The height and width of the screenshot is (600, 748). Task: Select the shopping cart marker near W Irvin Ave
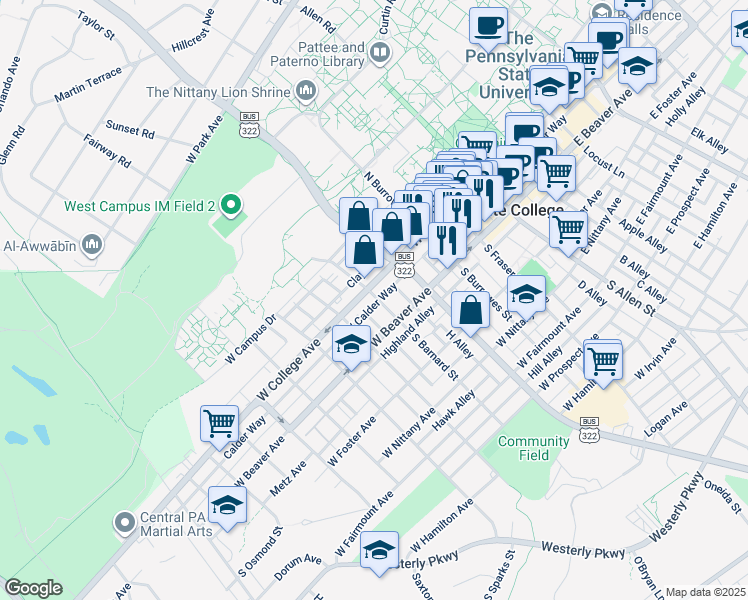click(x=603, y=359)
